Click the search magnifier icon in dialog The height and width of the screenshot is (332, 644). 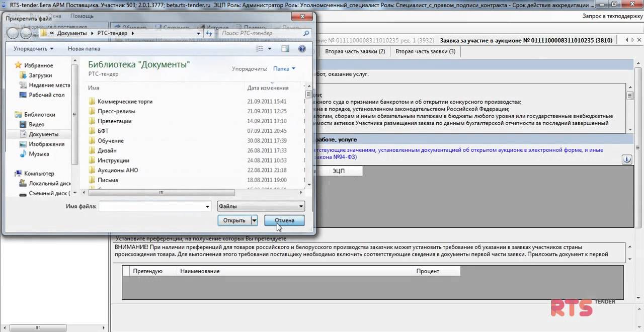pos(306,33)
